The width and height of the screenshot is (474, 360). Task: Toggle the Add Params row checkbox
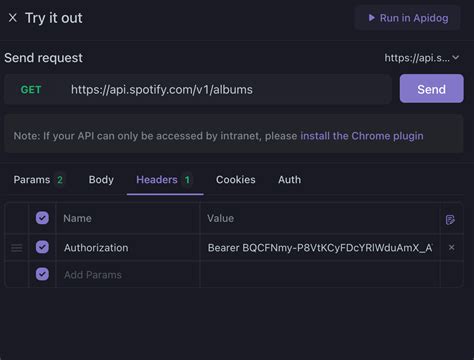42,274
